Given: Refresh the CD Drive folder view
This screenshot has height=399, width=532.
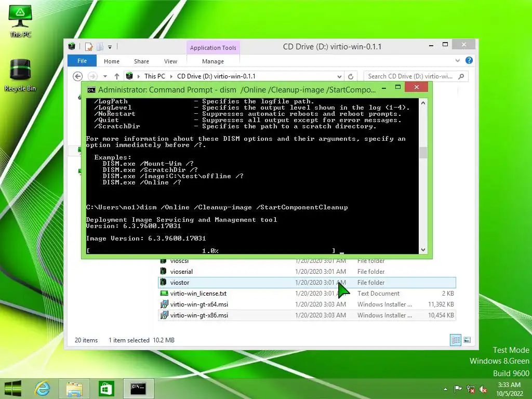Looking at the screenshot, I should (351, 76).
